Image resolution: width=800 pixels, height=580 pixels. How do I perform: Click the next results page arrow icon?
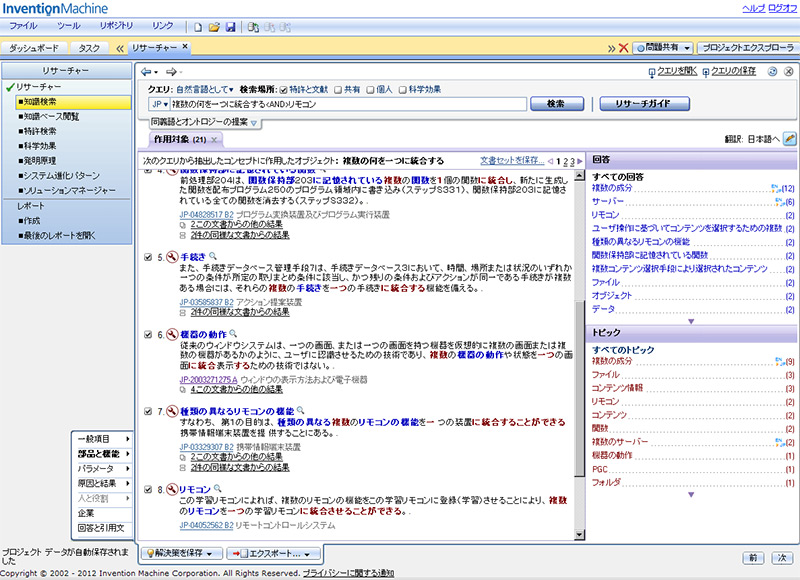click(580, 161)
